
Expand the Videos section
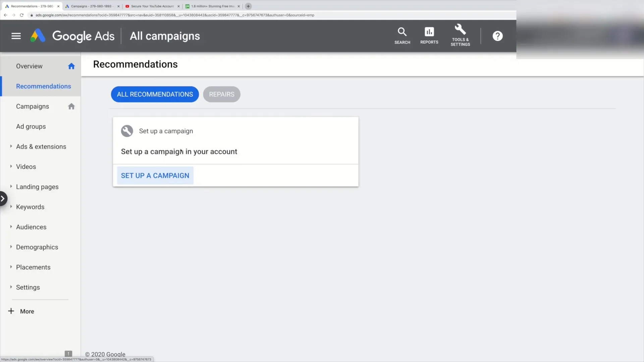(x=11, y=166)
